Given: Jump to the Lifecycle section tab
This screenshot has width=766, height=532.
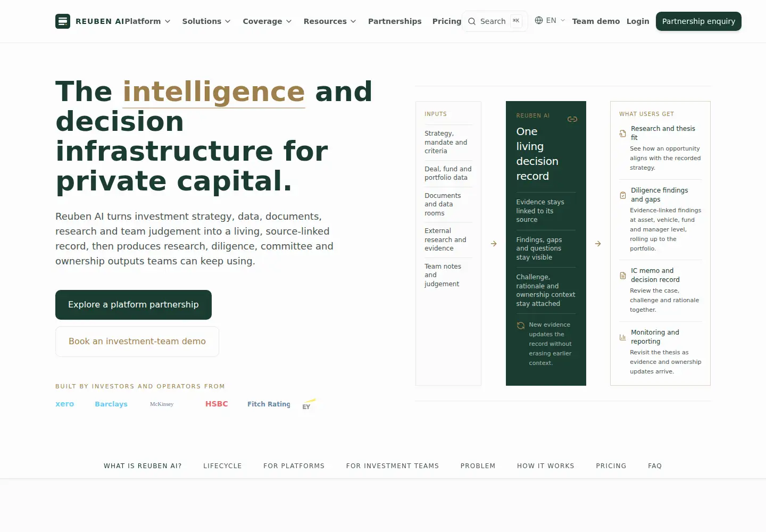Looking at the screenshot, I should 222,466.
